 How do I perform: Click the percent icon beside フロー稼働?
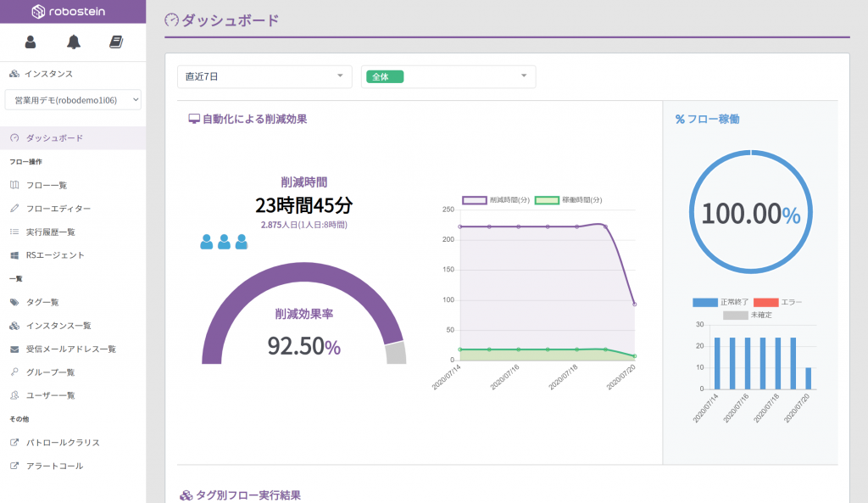680,119
